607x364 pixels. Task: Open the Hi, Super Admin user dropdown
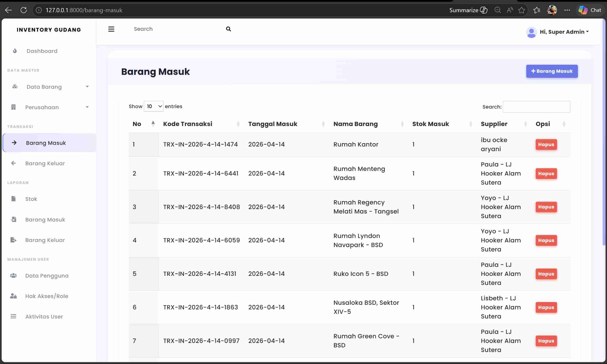(x=564, y=32)
